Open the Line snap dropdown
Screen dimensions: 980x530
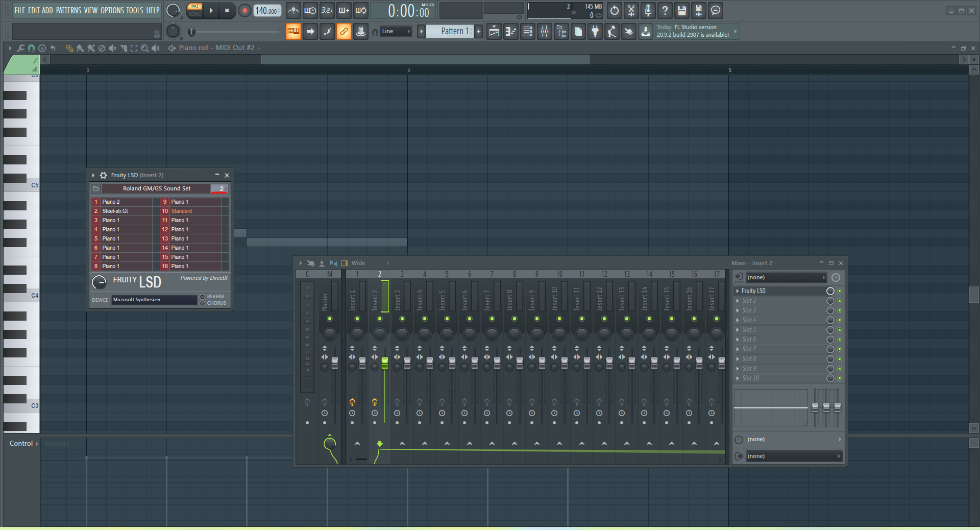click(396, 32)
